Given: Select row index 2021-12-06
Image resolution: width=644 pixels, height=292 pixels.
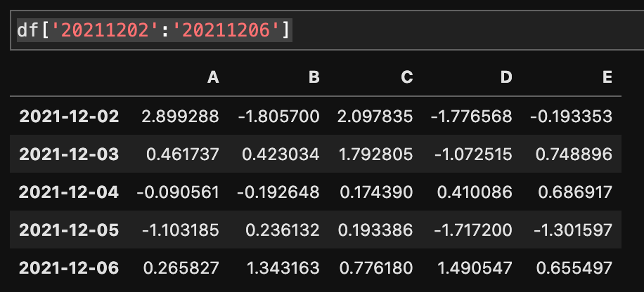Looking at the screenshot, I should [x=69, y=268].
